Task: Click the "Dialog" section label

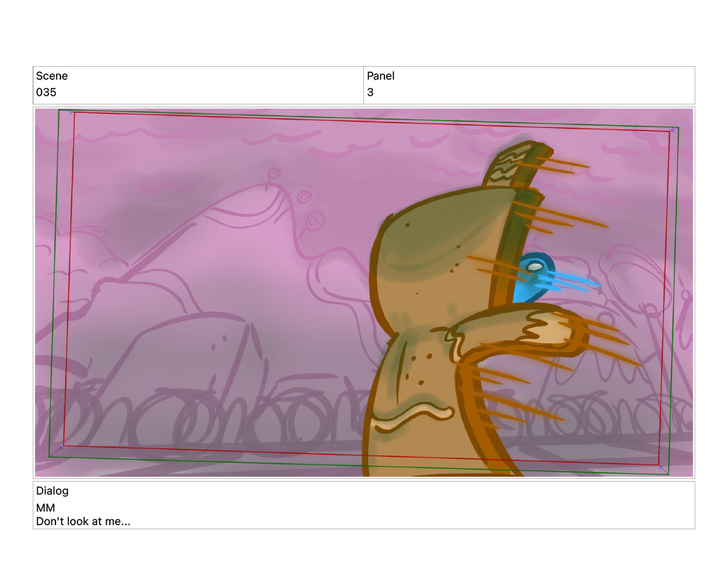Action: [x=53, y=491]
